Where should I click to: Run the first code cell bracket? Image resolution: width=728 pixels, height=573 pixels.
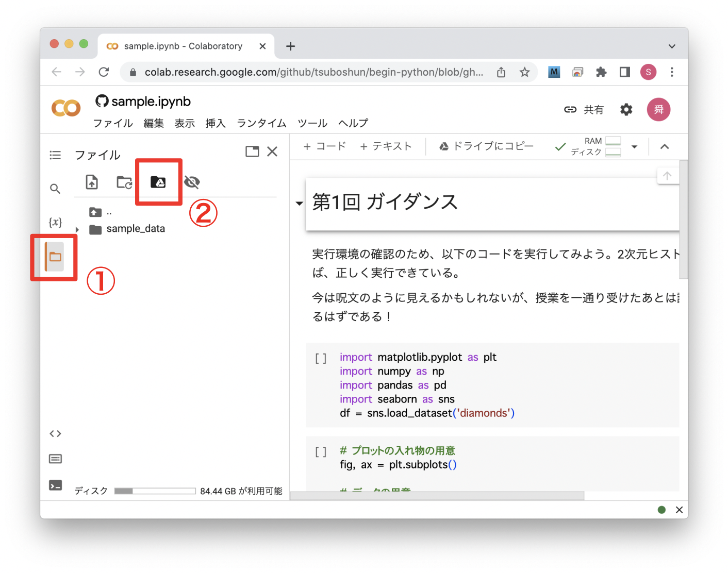pos(321,358)
